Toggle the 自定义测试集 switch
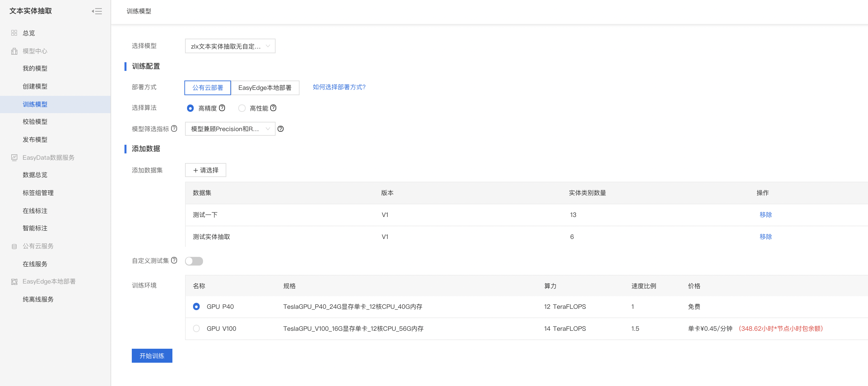Screen dimensions: 868x386 pos(194,261)
